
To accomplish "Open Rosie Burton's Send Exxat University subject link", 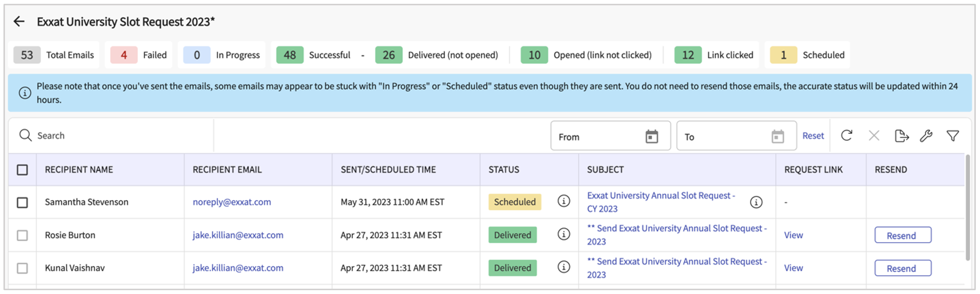I will click(x=677, y=235).
